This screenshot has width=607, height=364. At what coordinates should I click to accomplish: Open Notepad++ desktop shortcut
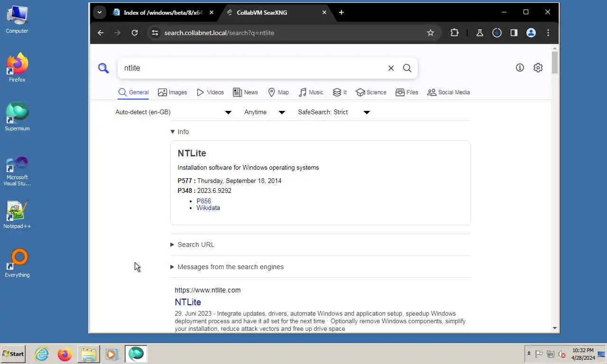[17, 214]
